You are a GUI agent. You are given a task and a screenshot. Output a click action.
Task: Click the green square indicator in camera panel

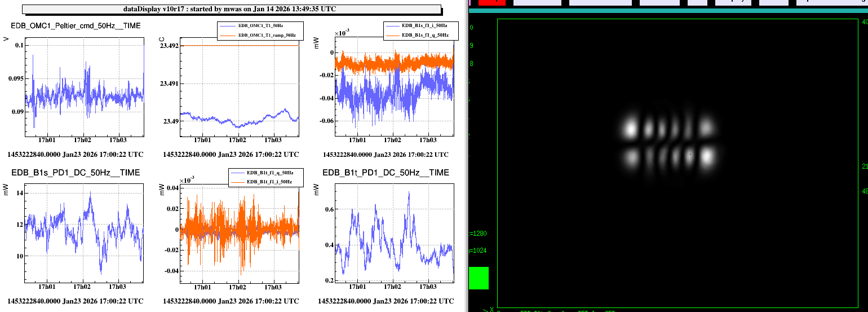tap(479, 278)
